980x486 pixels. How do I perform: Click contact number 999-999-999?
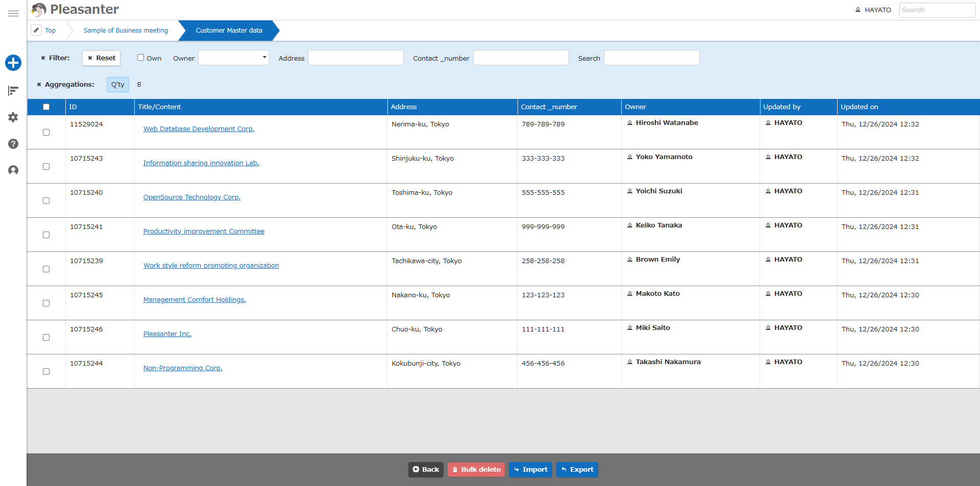click(543, 227)
